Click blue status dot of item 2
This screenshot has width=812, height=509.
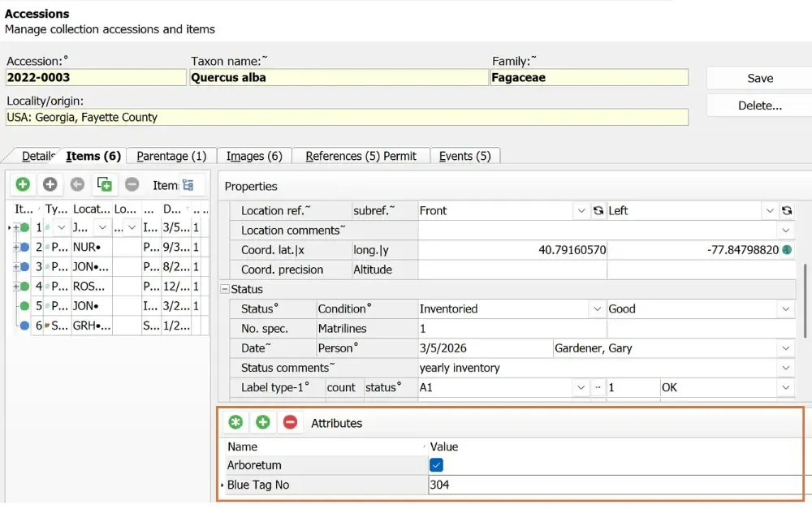[x=25, y=247]
